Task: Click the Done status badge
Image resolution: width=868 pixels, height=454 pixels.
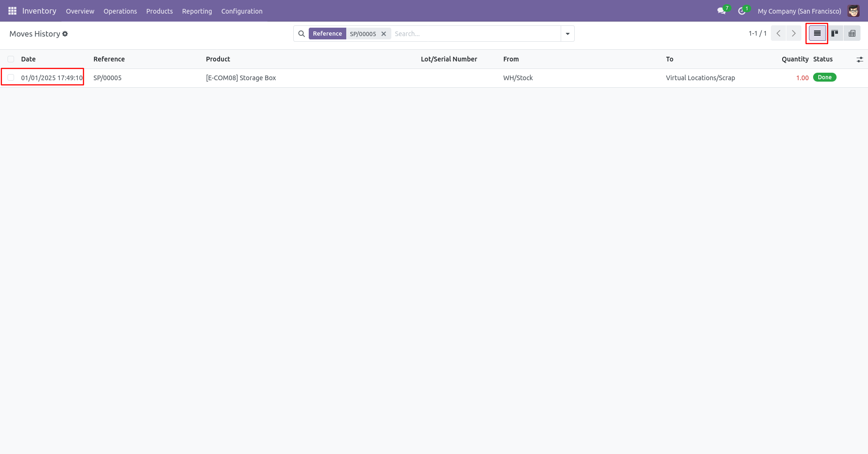Action: (x=825, y=77)
